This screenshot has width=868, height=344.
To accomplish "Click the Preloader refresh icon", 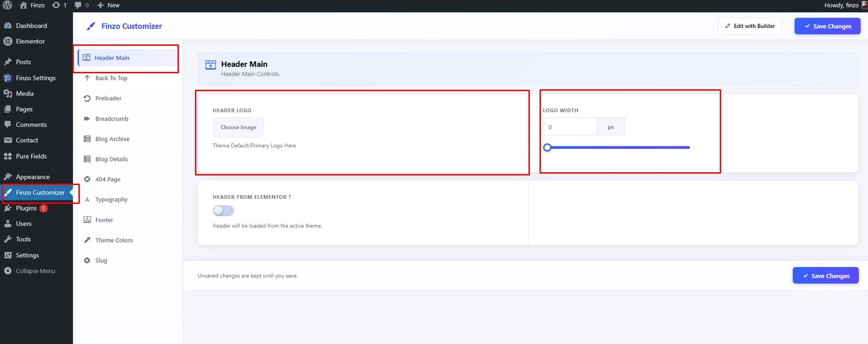I will [87, 98].
